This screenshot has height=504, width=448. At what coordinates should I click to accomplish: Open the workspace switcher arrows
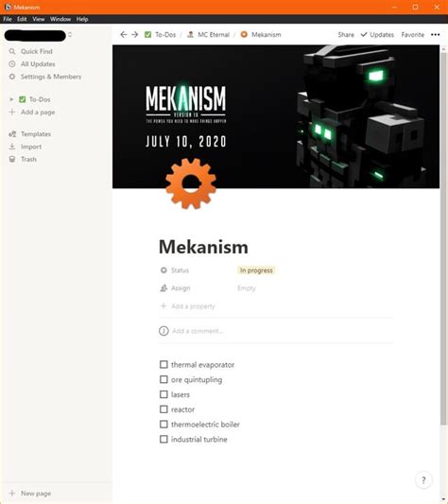70,34
